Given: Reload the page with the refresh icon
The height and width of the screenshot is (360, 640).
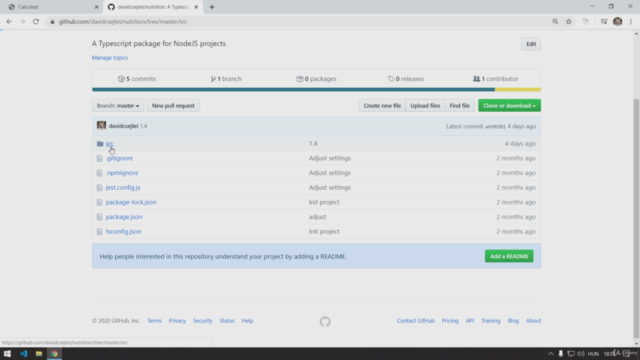Looking at the screenshot, I should (36, 22).
